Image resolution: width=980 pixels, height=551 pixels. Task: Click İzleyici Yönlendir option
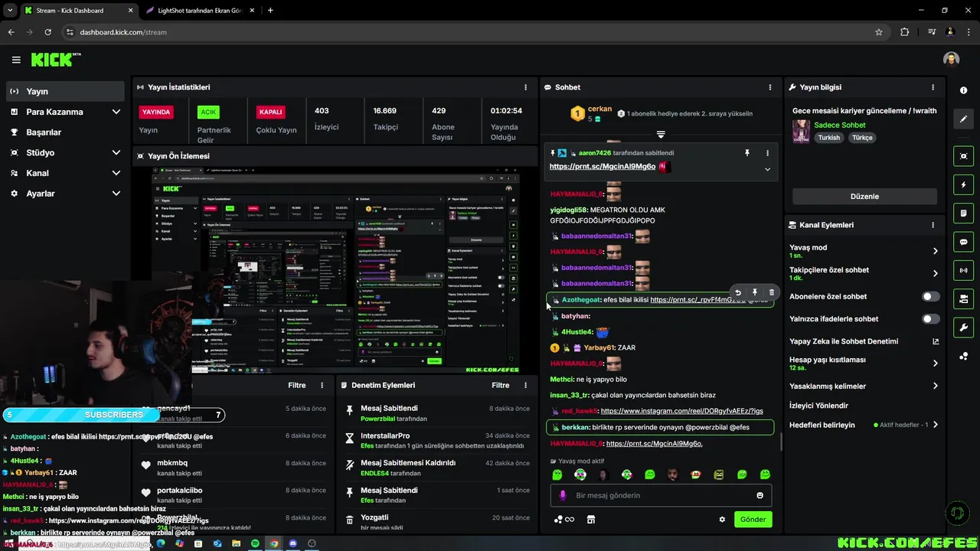tap(818, 406)
